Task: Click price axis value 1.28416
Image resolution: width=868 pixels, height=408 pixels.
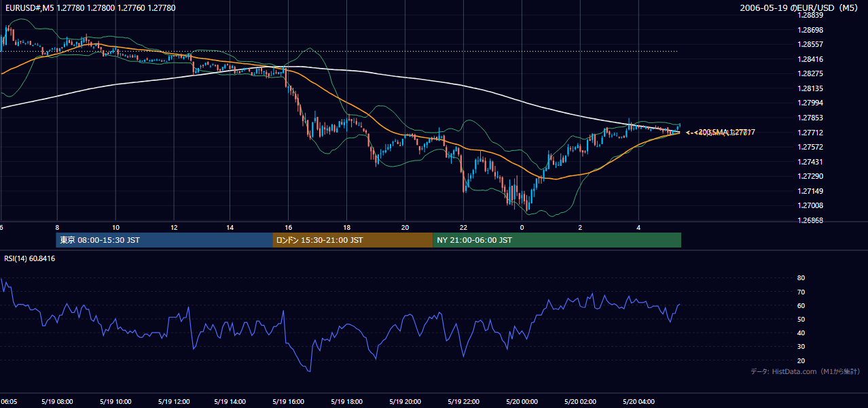Action: pos(810,59)
